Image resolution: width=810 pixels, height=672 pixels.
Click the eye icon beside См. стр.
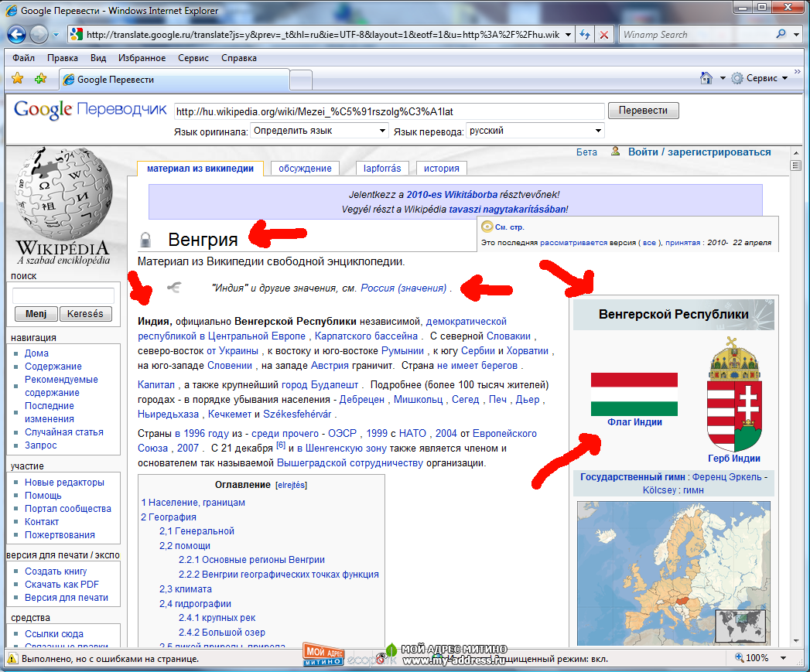coord(487,227)
